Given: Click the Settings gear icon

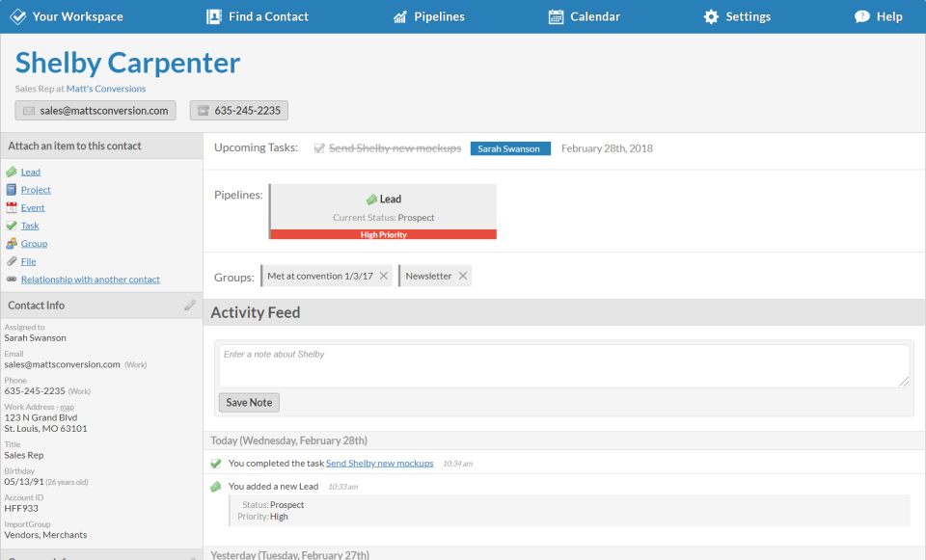Looking at the screenshot, I should pyautogui.click(x=711, y=16).
